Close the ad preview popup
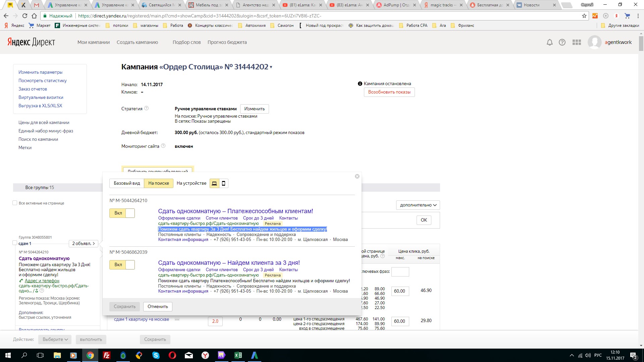The width and height of the screenshot is (644, 362). click(x=357, y=176)
